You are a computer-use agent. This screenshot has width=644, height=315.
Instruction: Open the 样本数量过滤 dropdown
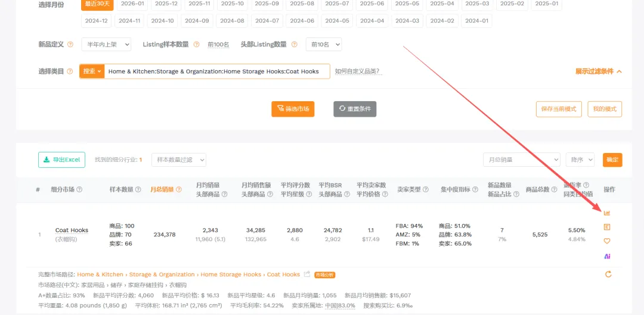(x=178, y=160)
